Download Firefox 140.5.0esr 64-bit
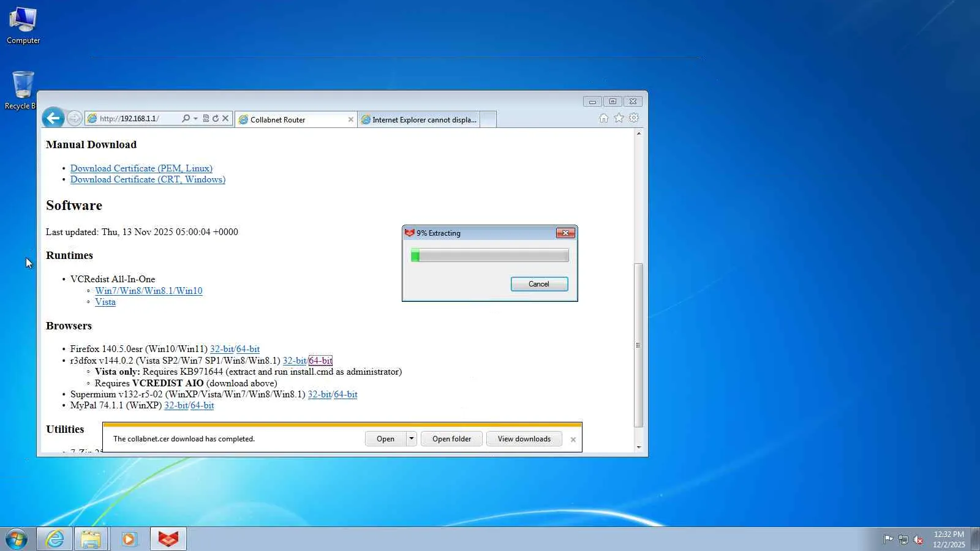This screenshot has width=980, height=551. pos(248,349)
